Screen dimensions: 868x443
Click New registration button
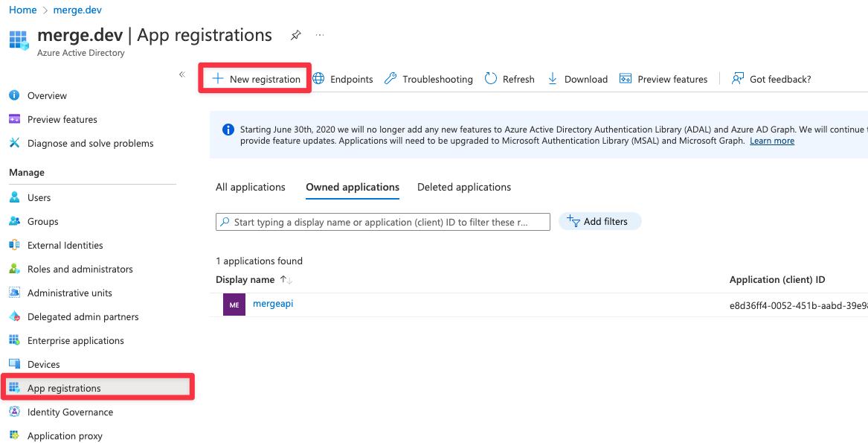[256, 79]
